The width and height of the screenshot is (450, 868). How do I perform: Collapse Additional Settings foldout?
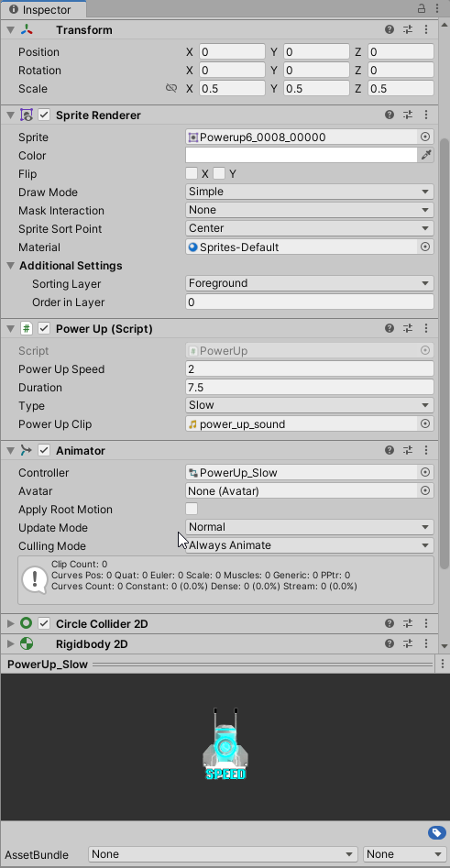tap(10, 266)
